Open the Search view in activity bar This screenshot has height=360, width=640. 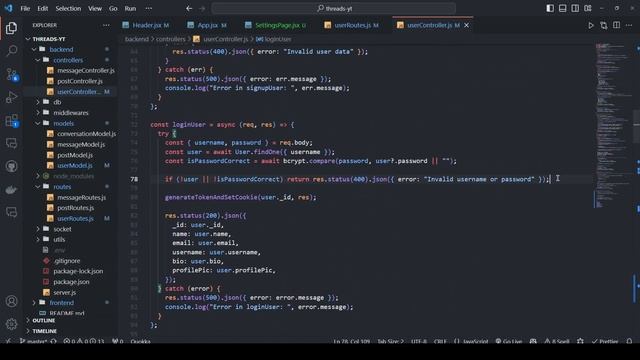[x=11, y=51]
